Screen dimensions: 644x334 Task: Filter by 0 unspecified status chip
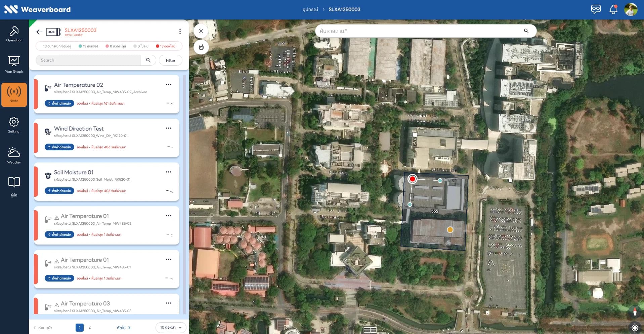(141, 46)
